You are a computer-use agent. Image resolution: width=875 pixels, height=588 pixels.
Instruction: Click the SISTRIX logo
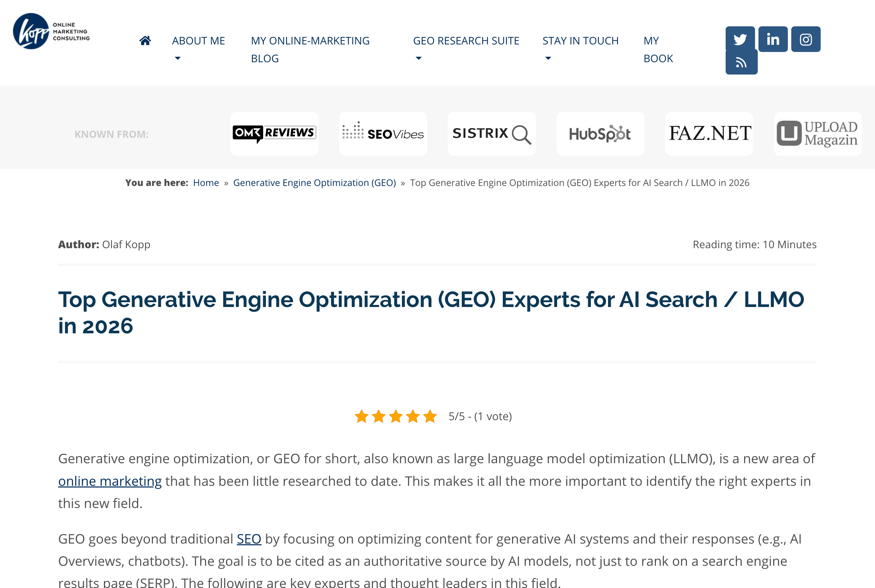coord(492,134)
